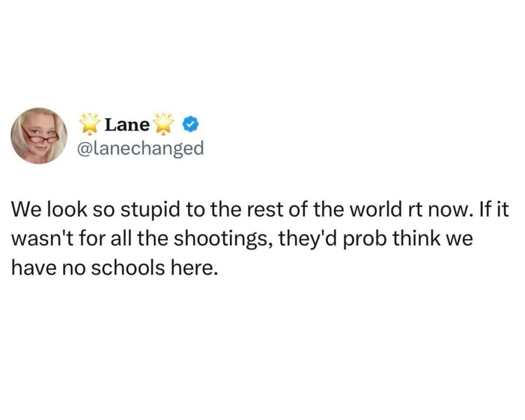Open the @lanechanged handle link
This screenshot has height=420, width=525.
pyautogui.click(x=139, y=149)
